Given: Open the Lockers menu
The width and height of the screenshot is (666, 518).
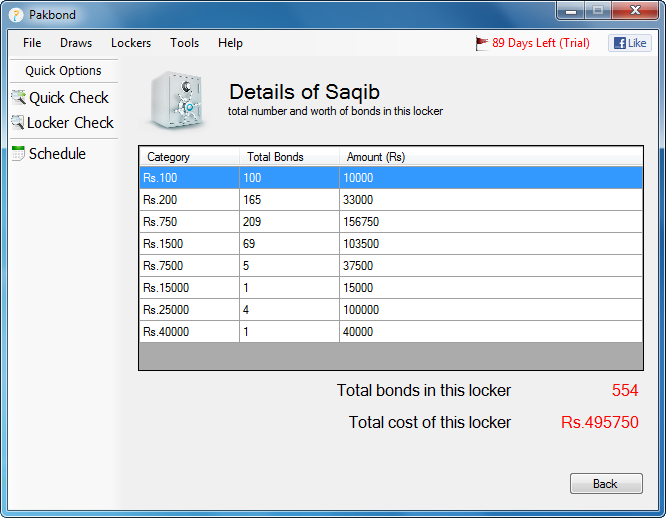Looking at the screenshot, I should (x=131, y=43).
